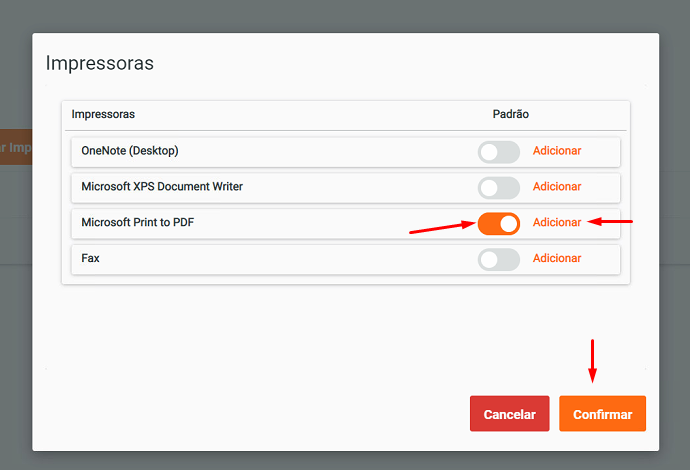This screenshot has height=470, width=690.
Task: Confirm printer selection with Confirmar
Action: click(x=602, y=414)
